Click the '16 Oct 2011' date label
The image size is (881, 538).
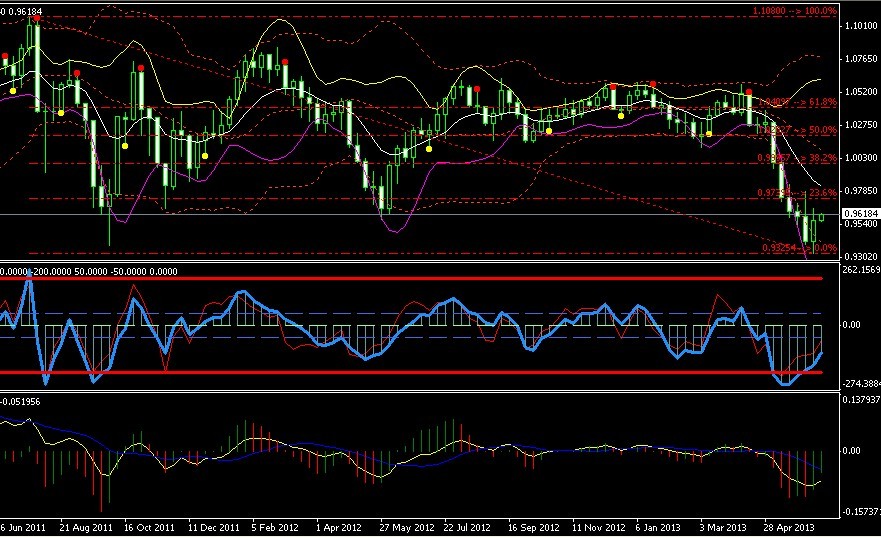click(x=149, y=527)
